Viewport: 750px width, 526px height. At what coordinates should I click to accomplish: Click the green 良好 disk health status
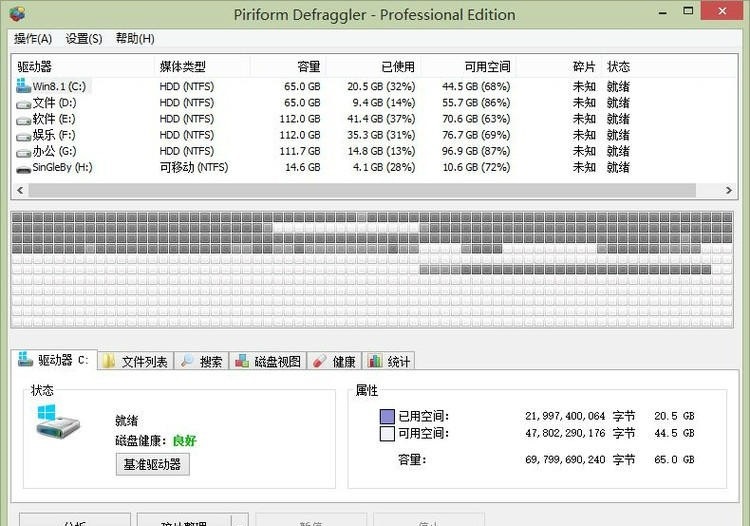point(185,440)
